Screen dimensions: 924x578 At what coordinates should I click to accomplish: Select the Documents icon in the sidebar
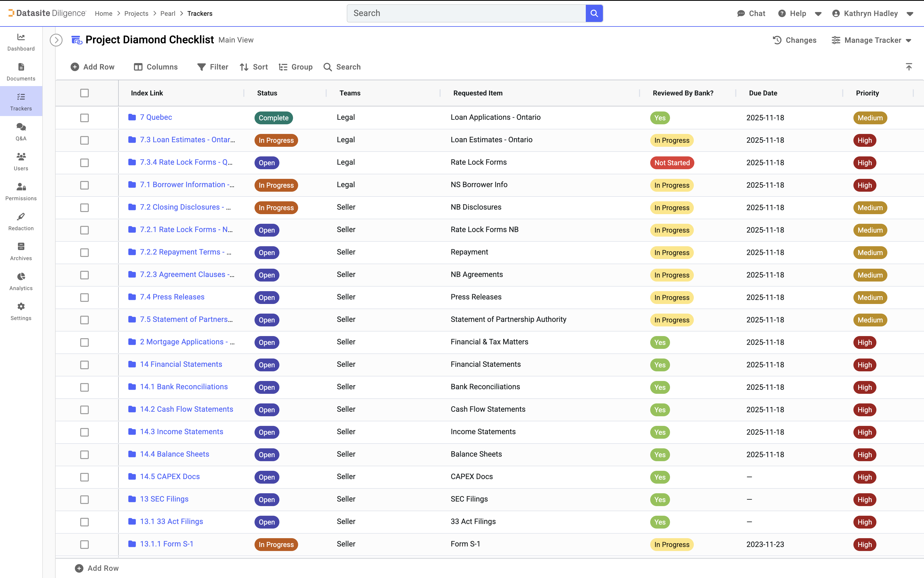coord(21,72)
